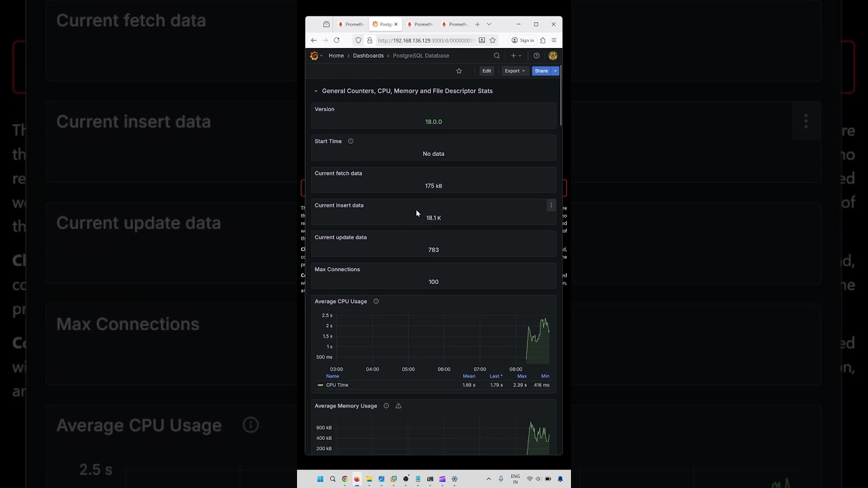Viewport: 868px width, 488px height.
Task: Click the Current update data title
Action: tap(340, 237)
